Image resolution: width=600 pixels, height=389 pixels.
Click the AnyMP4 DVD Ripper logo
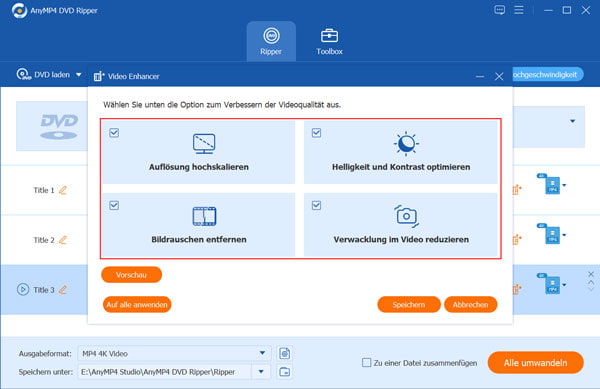coord(19,10)
